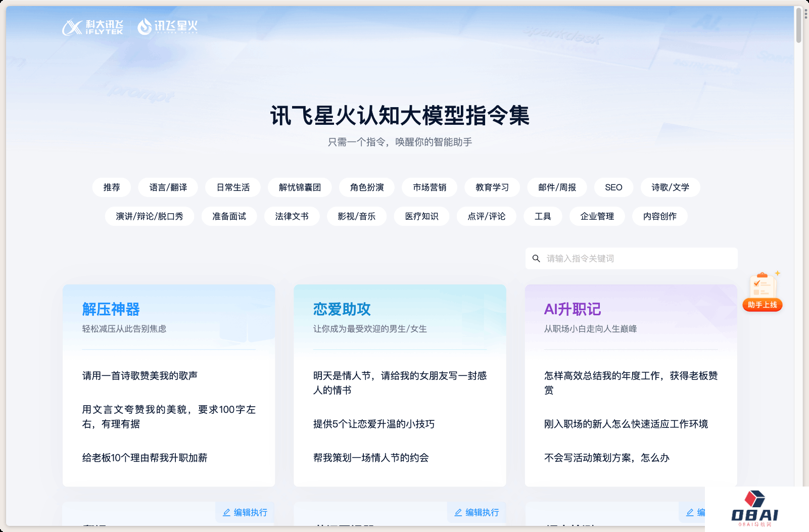Click the pencil icon in middle 编辑执行
The height and width of the screenshot is (532, 809).
[x=458, y=512]
